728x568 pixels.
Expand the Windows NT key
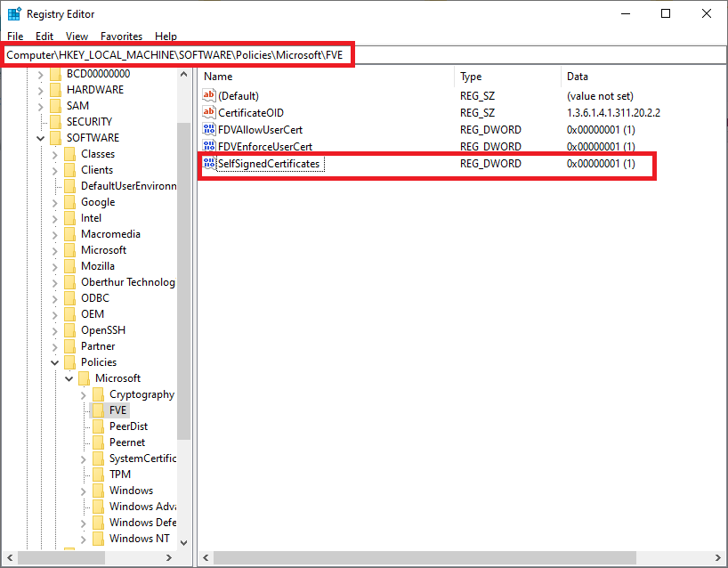[83, 540]
